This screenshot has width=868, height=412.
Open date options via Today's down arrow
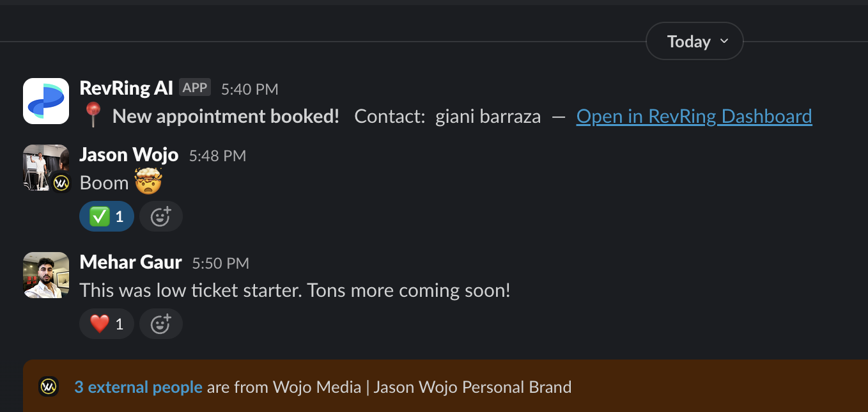pyautogui.click(x=724, y=41)
